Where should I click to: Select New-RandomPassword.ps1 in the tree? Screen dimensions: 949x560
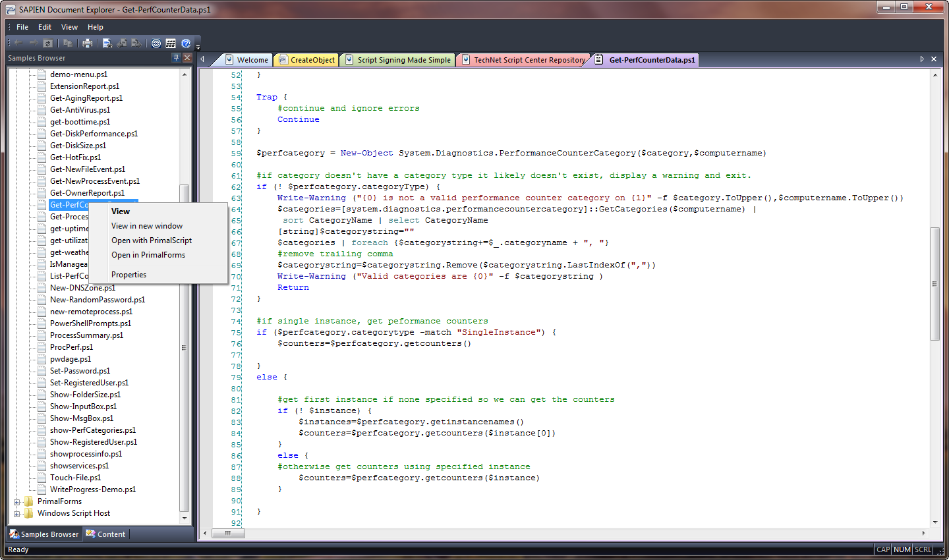point(98,300)
